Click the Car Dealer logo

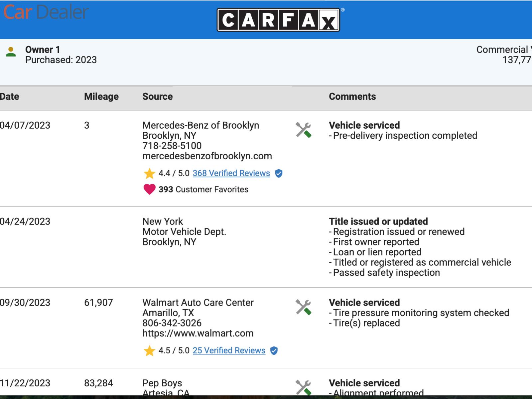pyautogui.click(x=46, y=12)
